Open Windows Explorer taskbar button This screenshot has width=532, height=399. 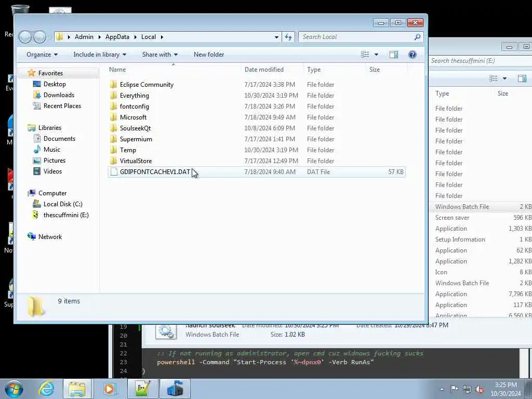[x=77, y=389]
